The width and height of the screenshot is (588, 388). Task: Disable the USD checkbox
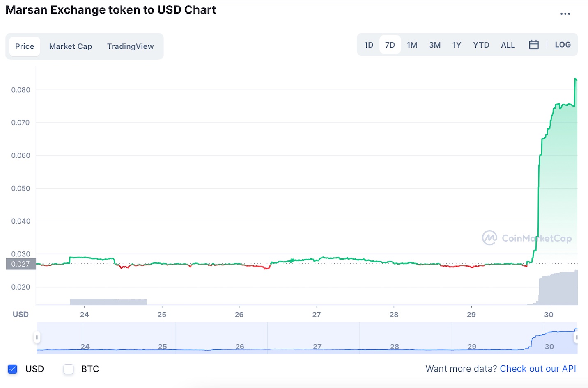click(x=12, y=369)
